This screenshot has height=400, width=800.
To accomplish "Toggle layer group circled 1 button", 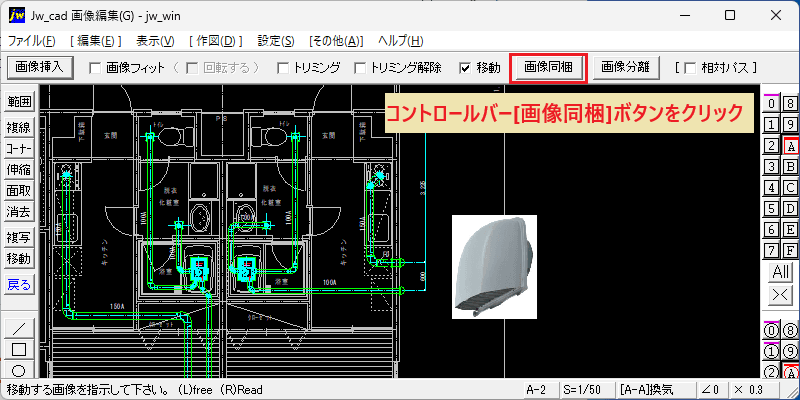I will click(x=772, y=351).
